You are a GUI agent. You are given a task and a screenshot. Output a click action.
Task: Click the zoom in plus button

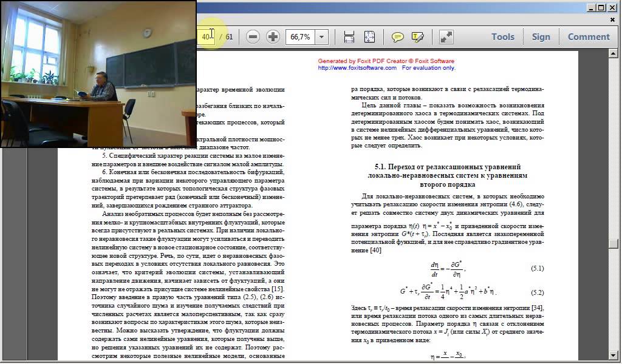click(x=273, y=37)
